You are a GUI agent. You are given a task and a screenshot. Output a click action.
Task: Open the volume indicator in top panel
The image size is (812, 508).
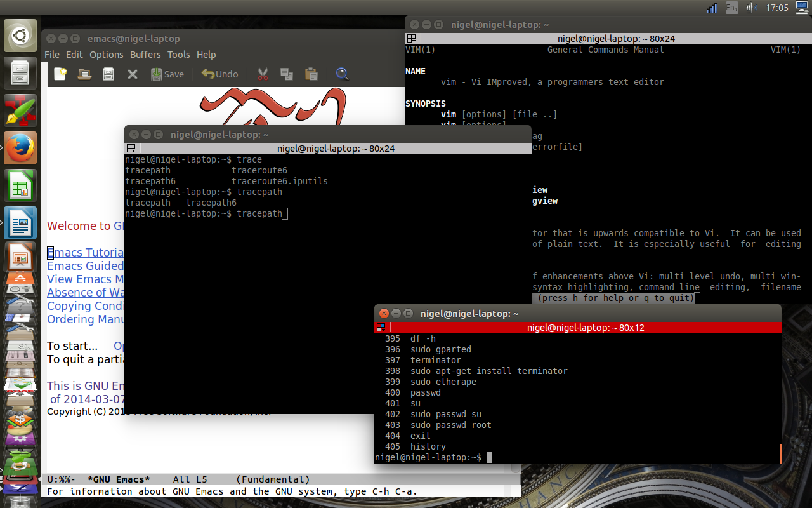pyautogui.click(x=752, y=8)
